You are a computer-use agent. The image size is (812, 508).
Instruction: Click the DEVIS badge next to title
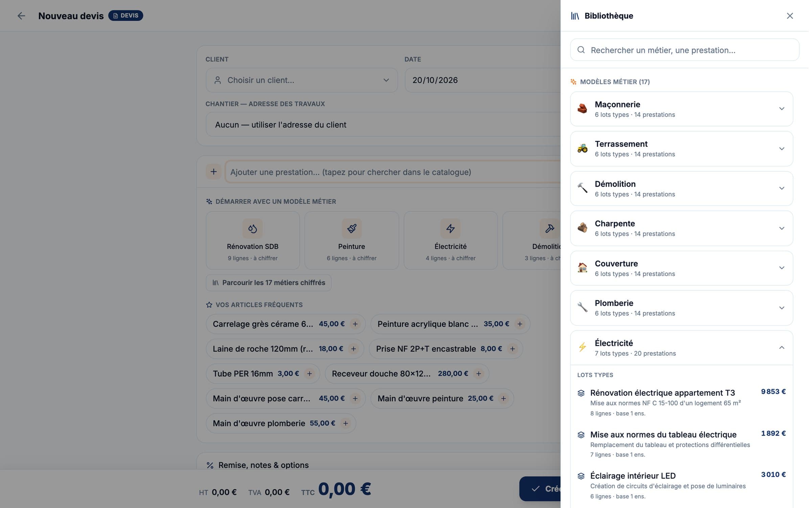point(126,16)
